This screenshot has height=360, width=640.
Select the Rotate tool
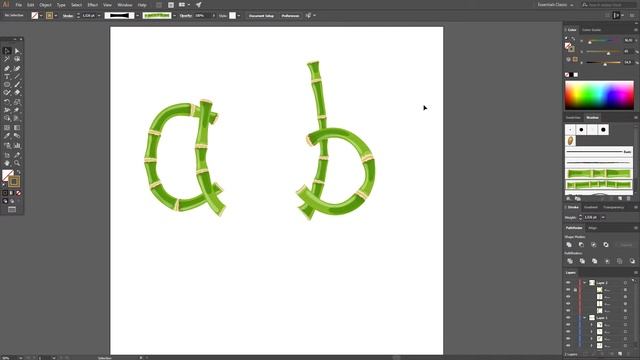pyautogui.click(x=7, y=102)
